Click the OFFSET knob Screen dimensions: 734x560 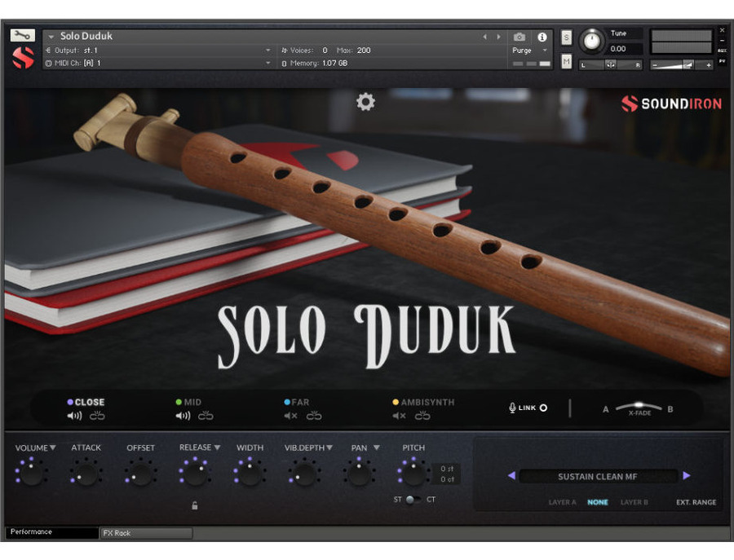[140, 474]
